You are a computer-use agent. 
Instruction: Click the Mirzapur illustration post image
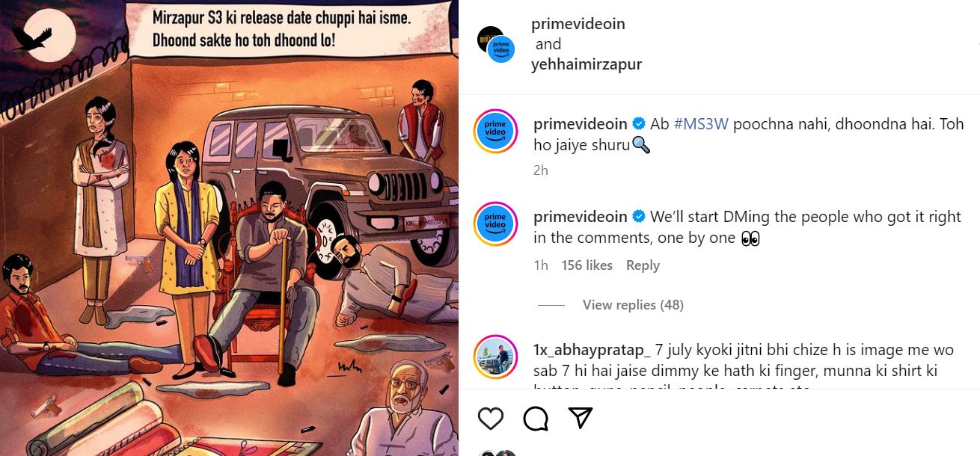(x=229, y=228)
